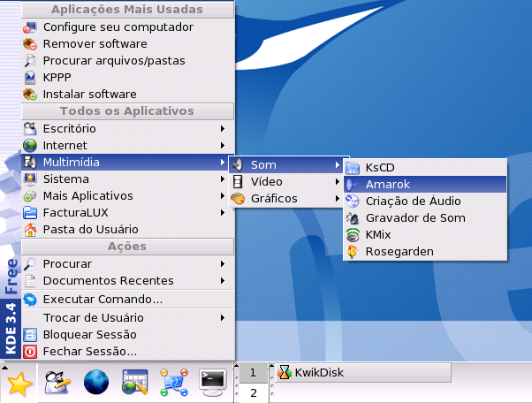This screenshot has height=403, width=532.
Task: Open the star menu button on the panel
Action: pos(19,384)
